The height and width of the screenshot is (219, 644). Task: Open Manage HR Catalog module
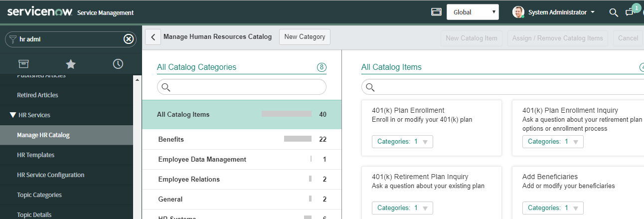(x=66, y=135)
